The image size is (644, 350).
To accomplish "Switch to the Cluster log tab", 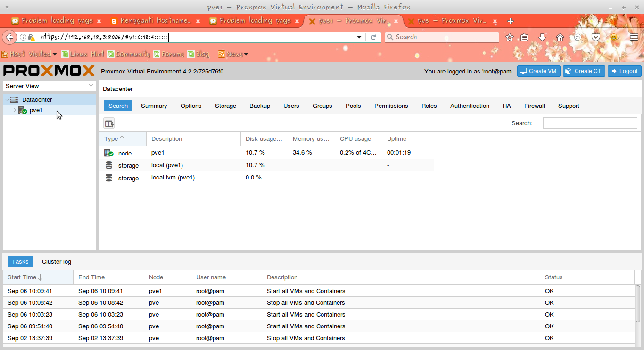I will [x=57, y=262].
